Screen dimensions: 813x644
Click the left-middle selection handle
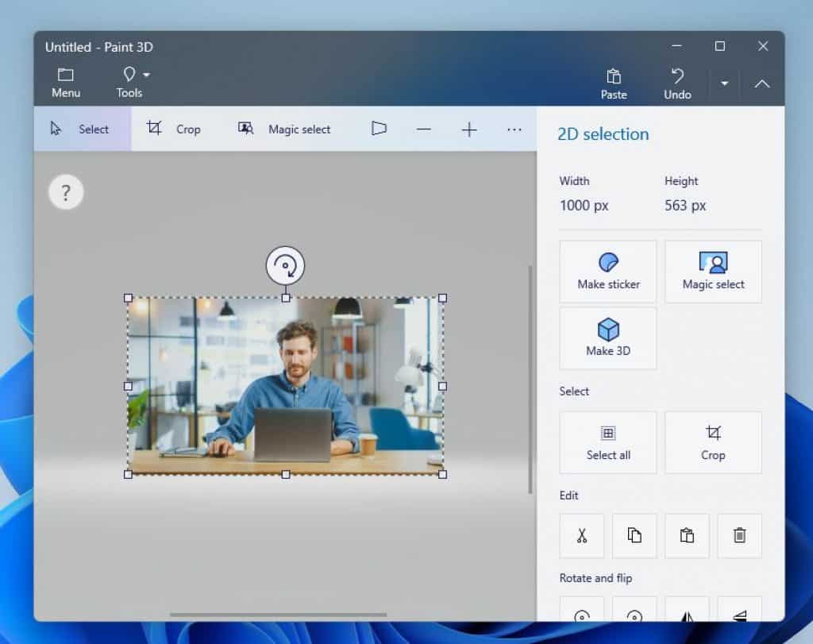(128, 386)
